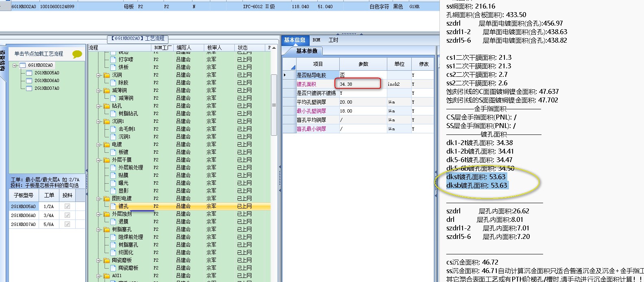The width and height of the screenshot is (644, 282).
Task: Click the 最小孔壁铜厚 value 18.00
Action: tap(363, 111)
